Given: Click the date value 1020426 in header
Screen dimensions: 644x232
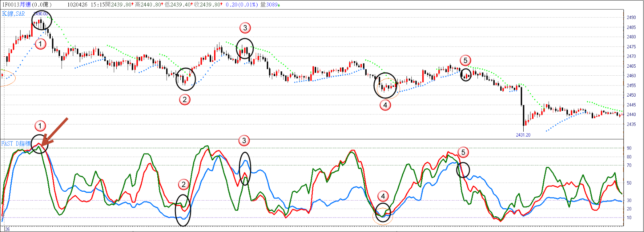Looking at the screenshot, I should point(77,4).
